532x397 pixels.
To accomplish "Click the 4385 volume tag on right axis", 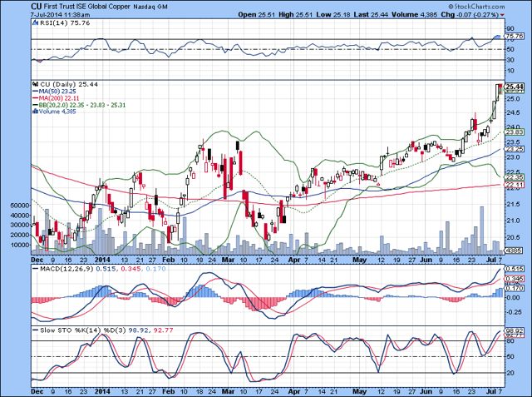I will click(x=514, y=251).
